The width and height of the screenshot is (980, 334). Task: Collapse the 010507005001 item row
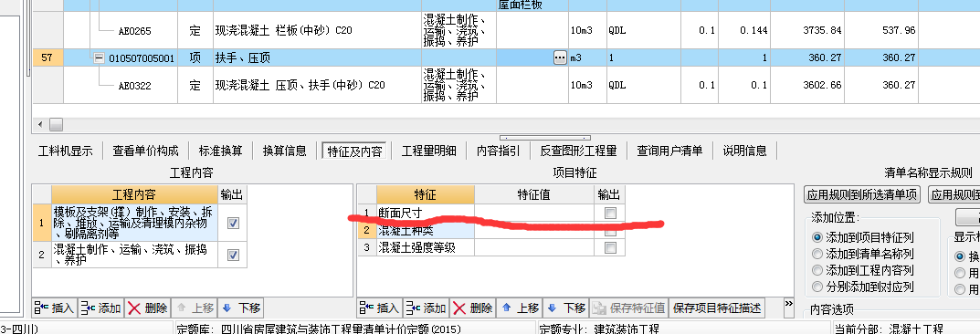point(98,58)
